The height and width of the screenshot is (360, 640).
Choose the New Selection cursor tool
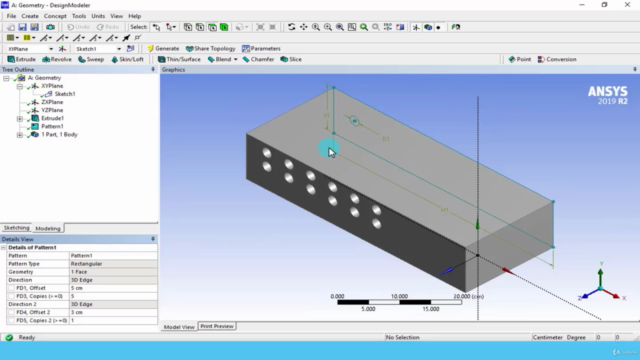pyautogui.click(x=157, y=27)
